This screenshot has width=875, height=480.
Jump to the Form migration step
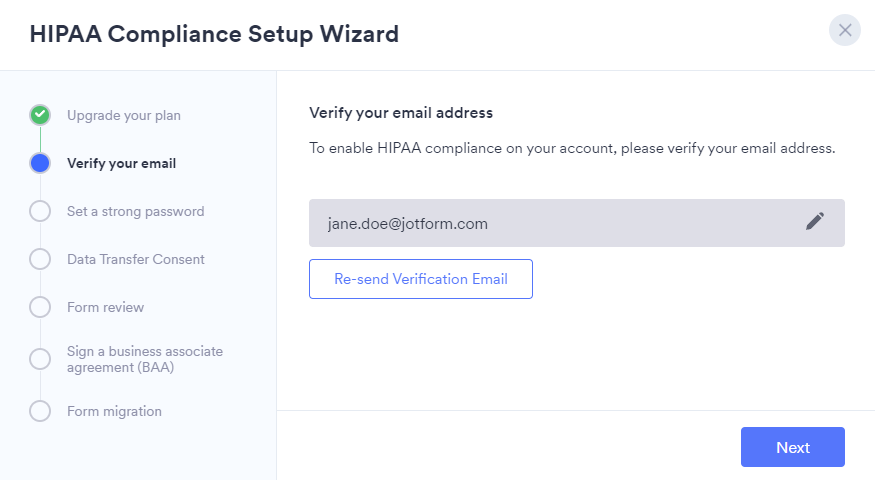114,411
